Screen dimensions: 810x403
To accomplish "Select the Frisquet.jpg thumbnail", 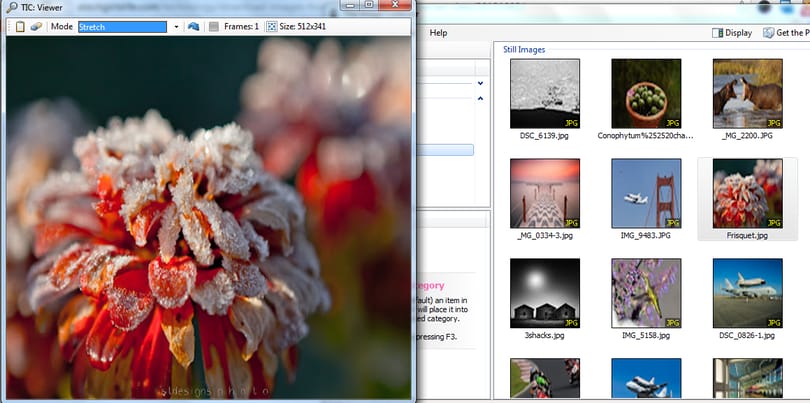I will tap(747, 194).
